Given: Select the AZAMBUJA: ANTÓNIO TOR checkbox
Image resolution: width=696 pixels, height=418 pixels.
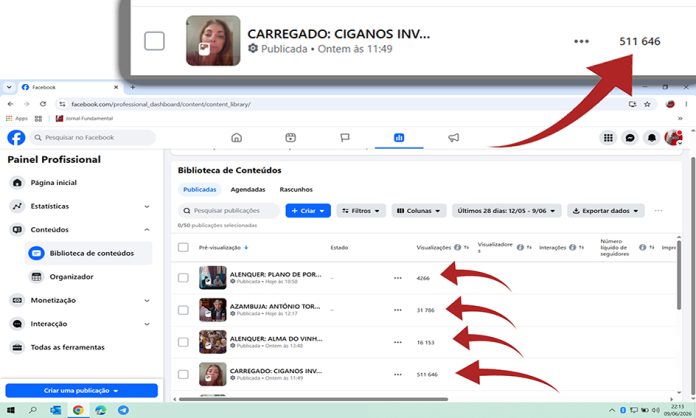Looking at the screenshot, I should pyautogui.click(x=183, y=310).
